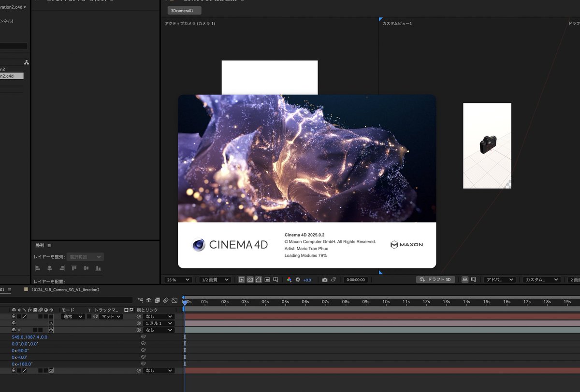This screenshot has width=580, height=392.
Task: Click rotation value 0x+0.0°
Action: click(x=19, y=357)
